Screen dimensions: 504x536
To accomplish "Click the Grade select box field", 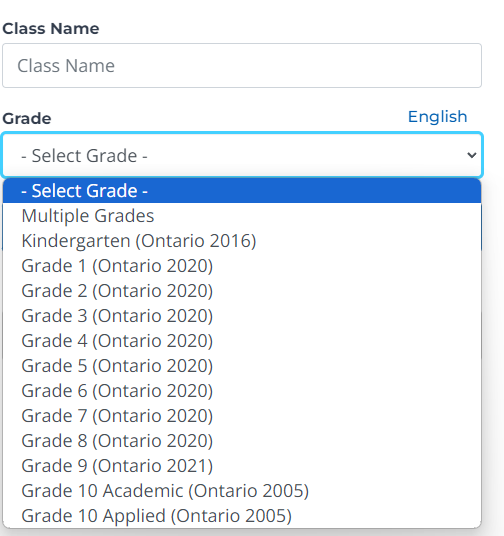I will [x=242, y=155].
